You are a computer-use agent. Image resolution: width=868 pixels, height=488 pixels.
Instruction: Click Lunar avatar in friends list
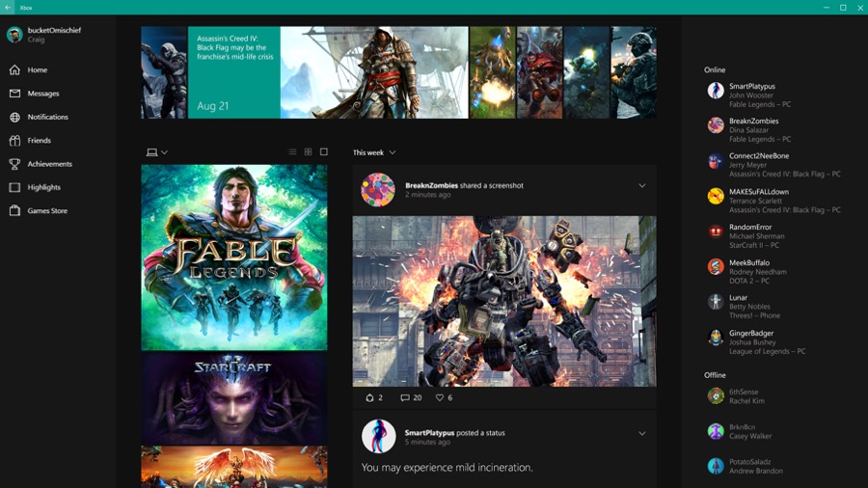click(x=716, y=302)
